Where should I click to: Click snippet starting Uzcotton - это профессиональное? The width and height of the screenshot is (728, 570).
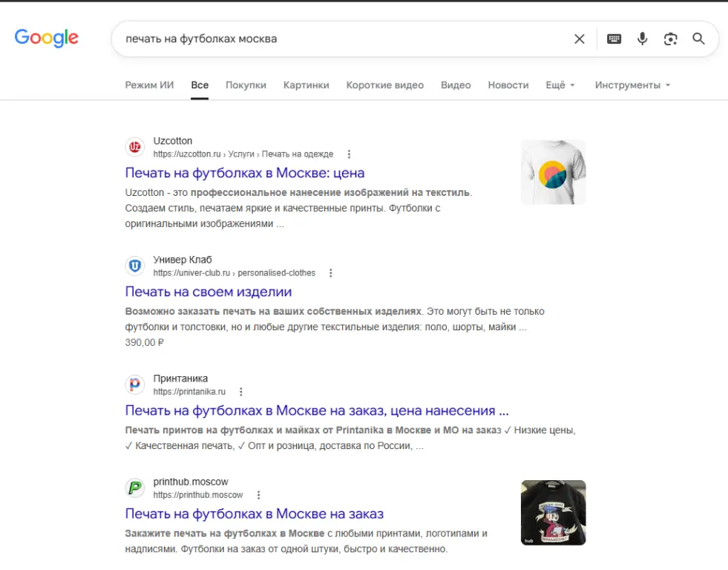(298, 208)
